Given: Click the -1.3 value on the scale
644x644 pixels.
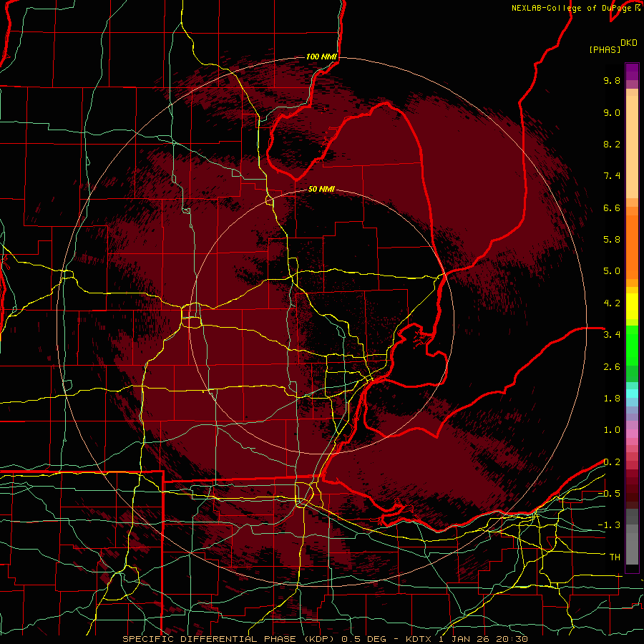Looking at the screenshot, I should tap(609, 525).
